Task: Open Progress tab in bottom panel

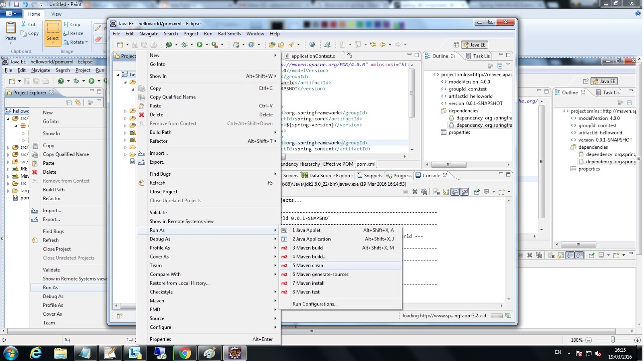Action: pyautogui.click(x=398, y=176)
